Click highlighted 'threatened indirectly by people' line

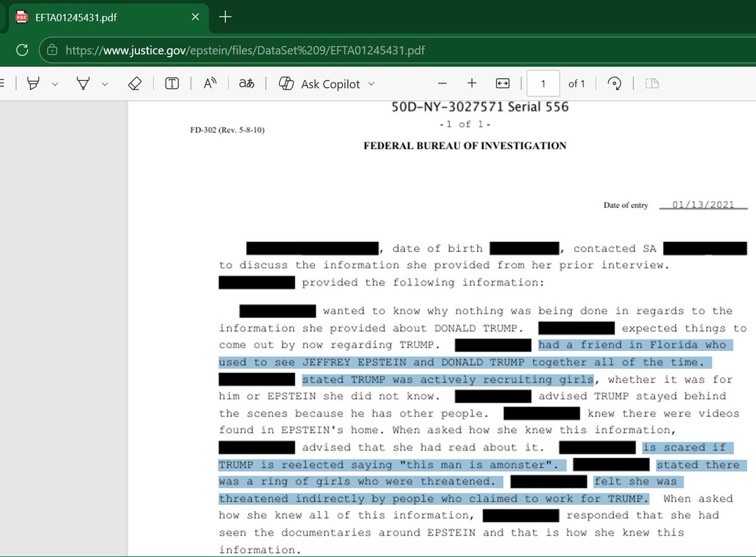pos(434,498)
